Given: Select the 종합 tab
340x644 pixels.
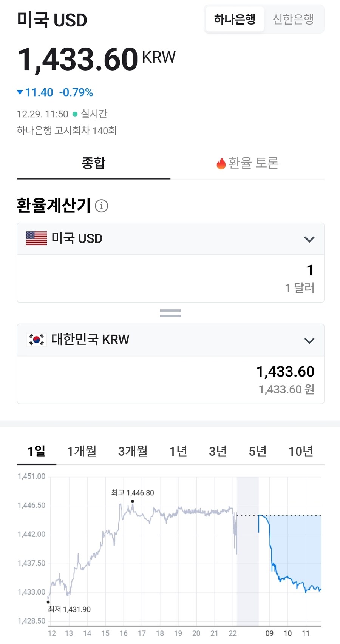Looking at the screenshot, I should [93, 163].
